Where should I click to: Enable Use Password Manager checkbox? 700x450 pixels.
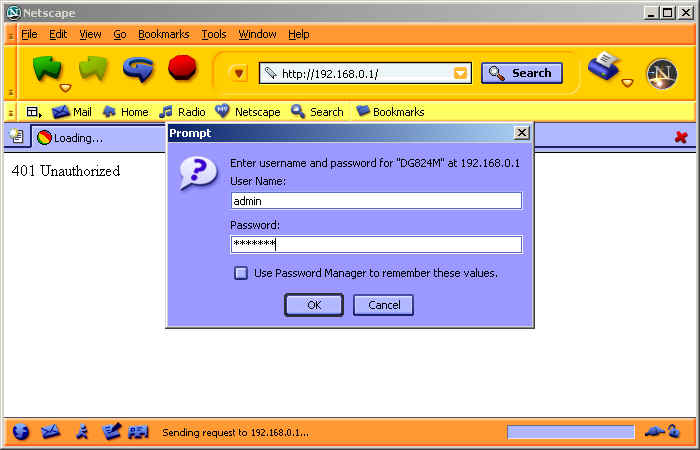click(241, 273)
